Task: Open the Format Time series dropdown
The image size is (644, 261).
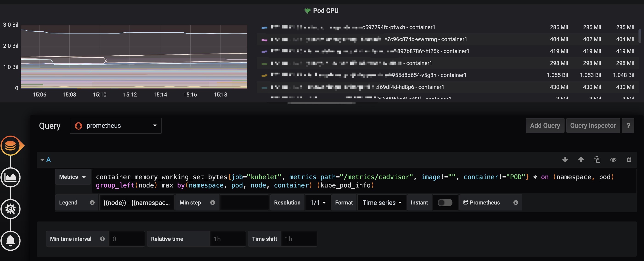Action: tap(382, 202)
